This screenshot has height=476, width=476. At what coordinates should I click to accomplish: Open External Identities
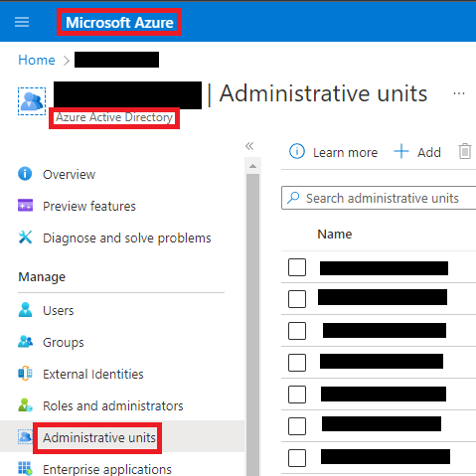point(93,375)
